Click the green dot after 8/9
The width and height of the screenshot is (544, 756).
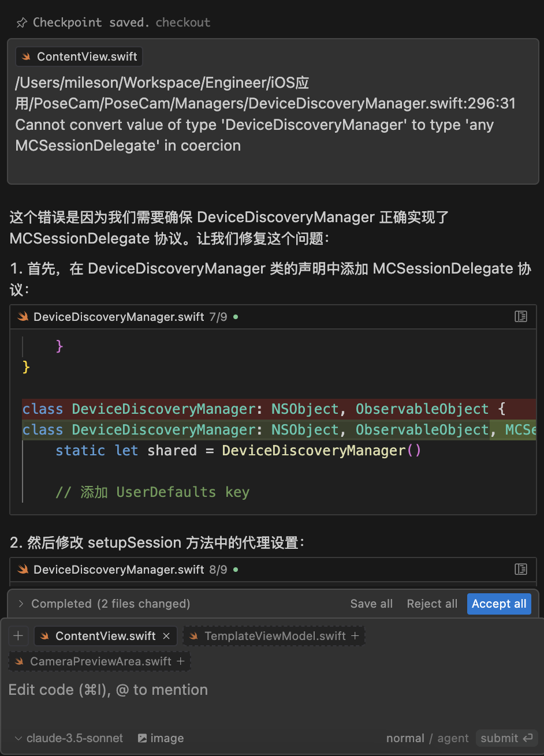point(236,569)
